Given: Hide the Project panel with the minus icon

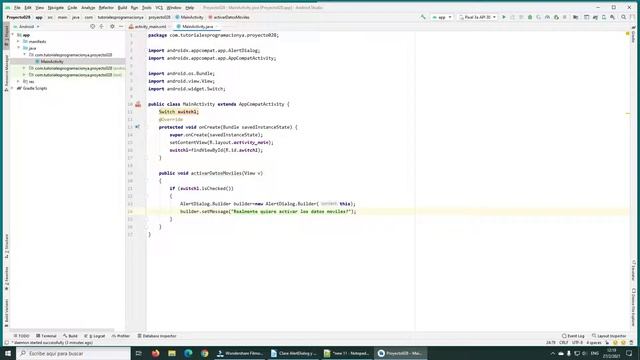Looking at the screenshot, I should pyautogui.click(x=121, y=27).
